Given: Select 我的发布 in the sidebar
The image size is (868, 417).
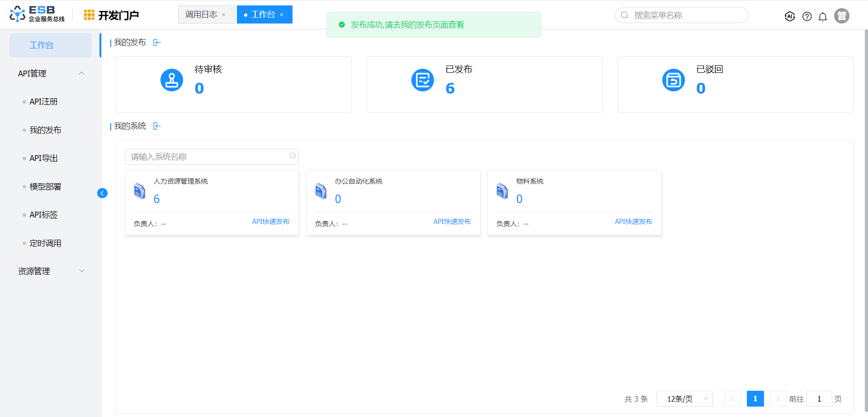Looking at the screenshot, I should click(45, 130).
